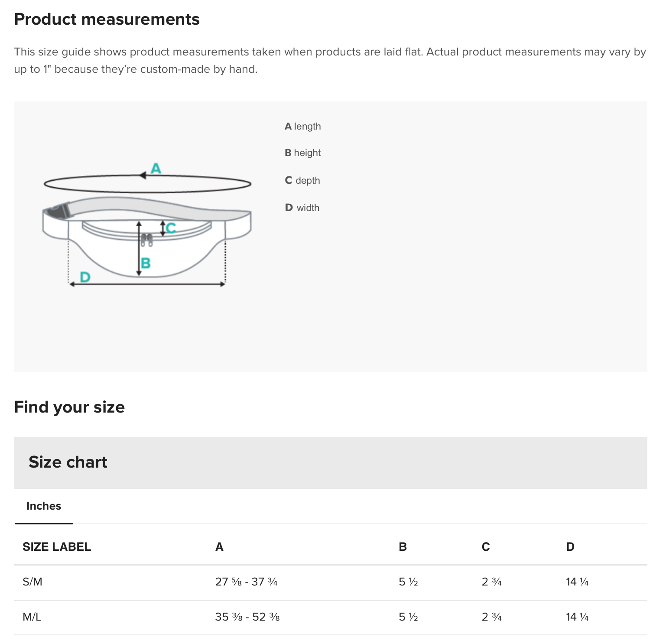Click the teal letter A on diagram

point(156,168)
